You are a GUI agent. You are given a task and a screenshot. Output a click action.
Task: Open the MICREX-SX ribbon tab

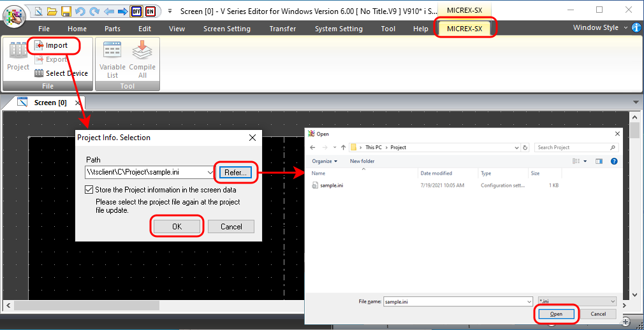465,29
